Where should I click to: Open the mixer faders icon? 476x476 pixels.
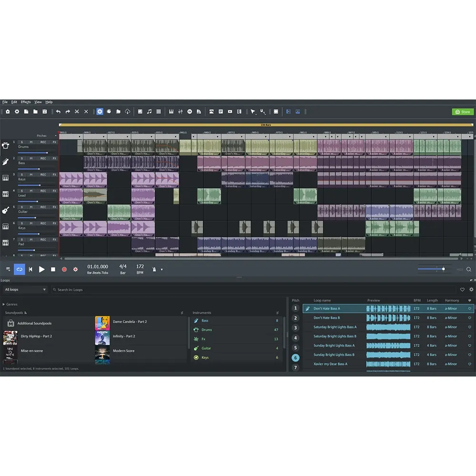pos(180,112)
